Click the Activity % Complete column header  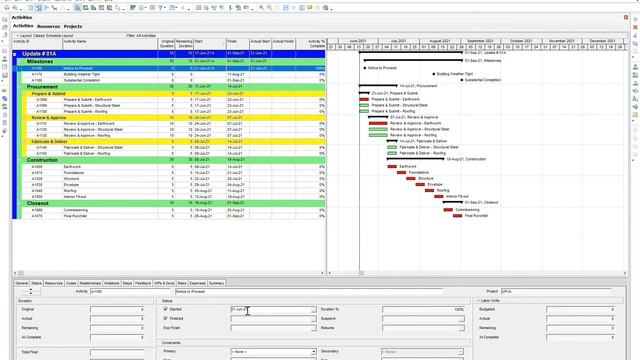point(311,44)
